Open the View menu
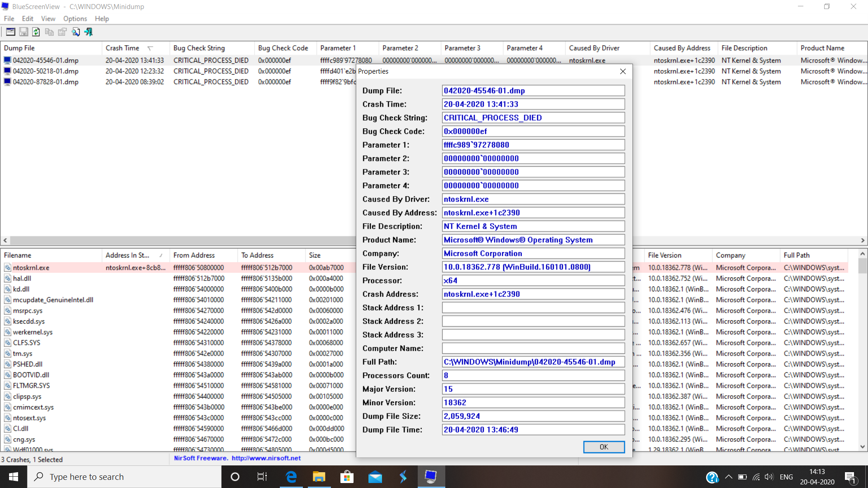 (x=48, y=19)
